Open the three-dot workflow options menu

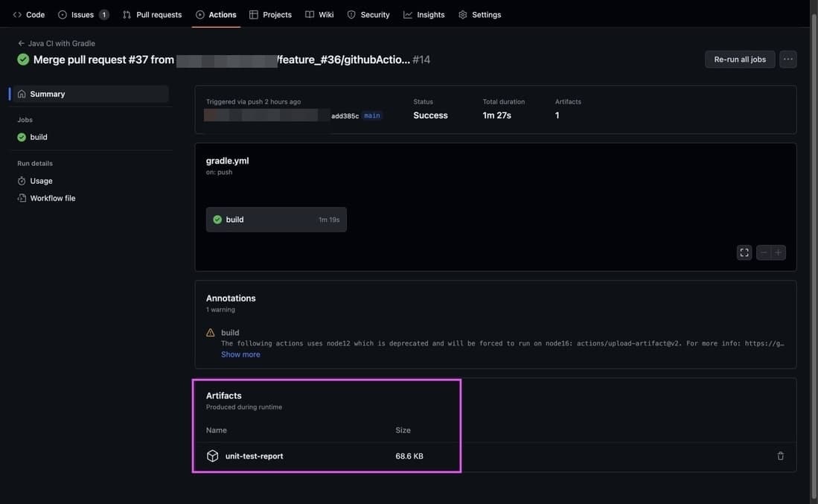click(x=787, y=60)
